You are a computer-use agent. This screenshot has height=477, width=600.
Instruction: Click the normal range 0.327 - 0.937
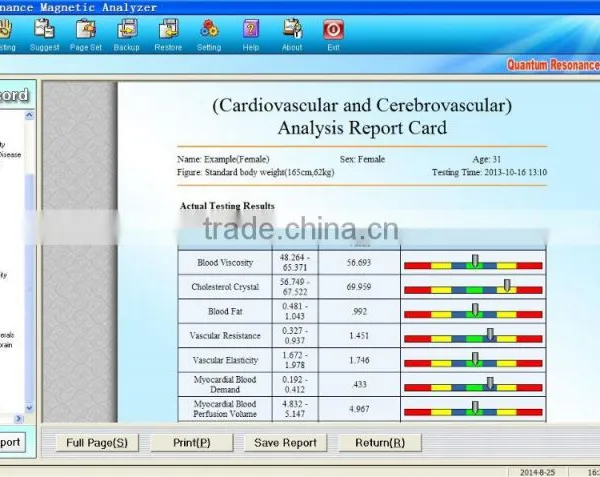pos(295,335)
